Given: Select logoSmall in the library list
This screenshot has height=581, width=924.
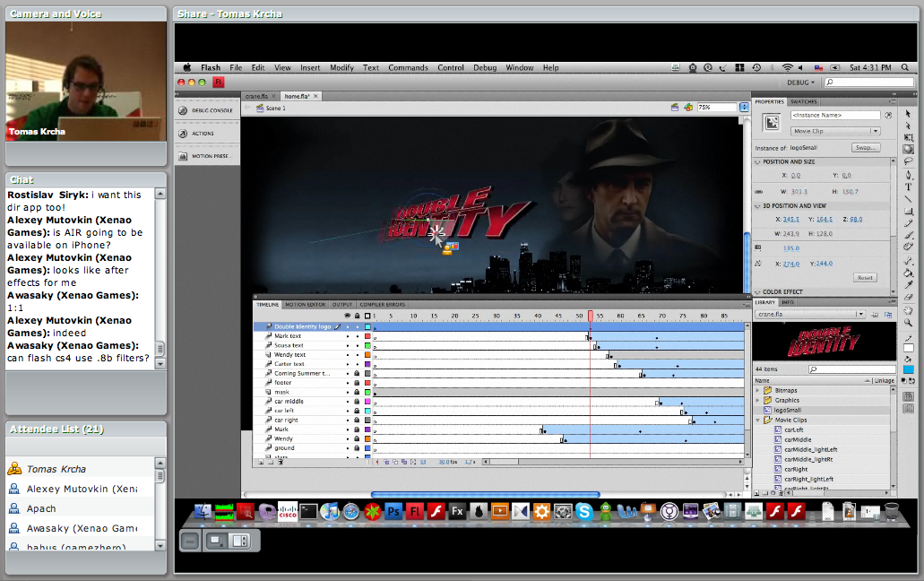Looking at the screenshot, I should [787, 410].
